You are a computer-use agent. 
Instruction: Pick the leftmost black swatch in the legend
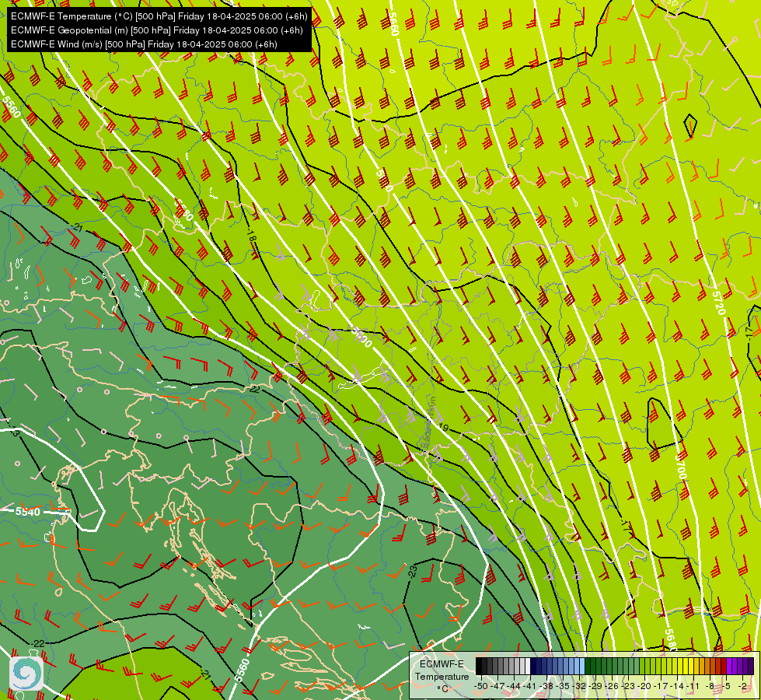[479, 666]
